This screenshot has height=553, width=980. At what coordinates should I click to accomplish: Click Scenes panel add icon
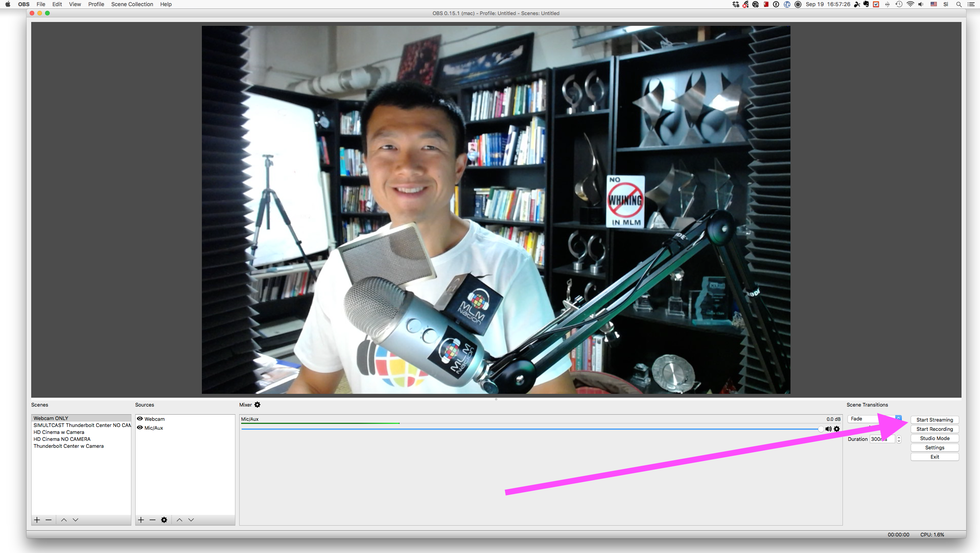coord(37,519)
